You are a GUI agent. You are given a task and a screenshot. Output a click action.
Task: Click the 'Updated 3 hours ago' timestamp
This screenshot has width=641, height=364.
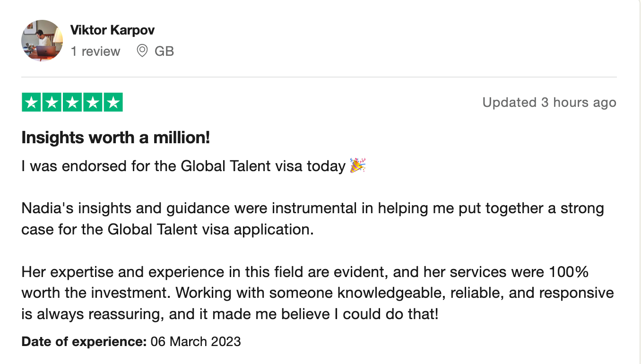(x=549, y=103)
